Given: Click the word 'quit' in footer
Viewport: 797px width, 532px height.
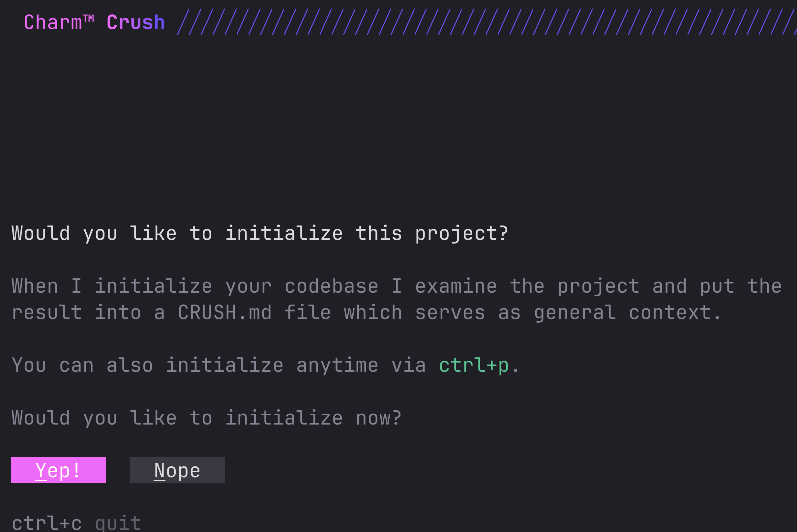Looking at the screenshot, I should click(118, 523).
